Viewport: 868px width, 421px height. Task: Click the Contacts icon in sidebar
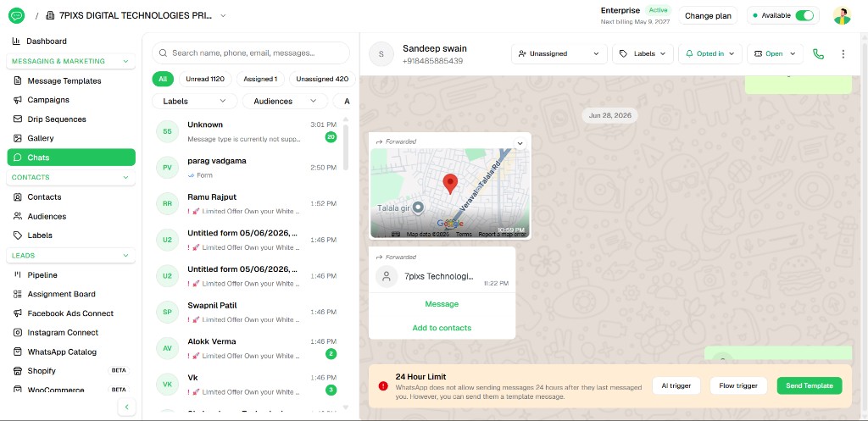click(18, 197)
